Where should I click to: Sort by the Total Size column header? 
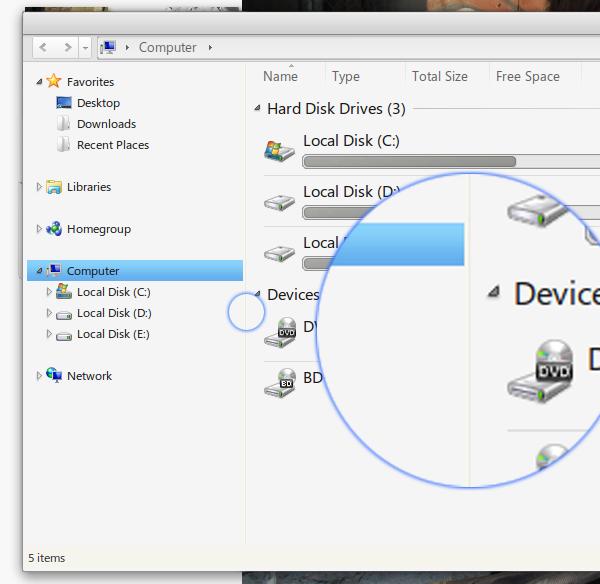(x=440, y=76)
